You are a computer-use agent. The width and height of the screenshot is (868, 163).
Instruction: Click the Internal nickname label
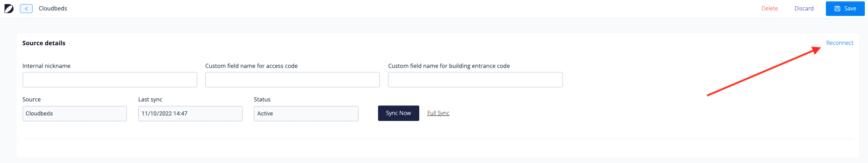point(47,66)
